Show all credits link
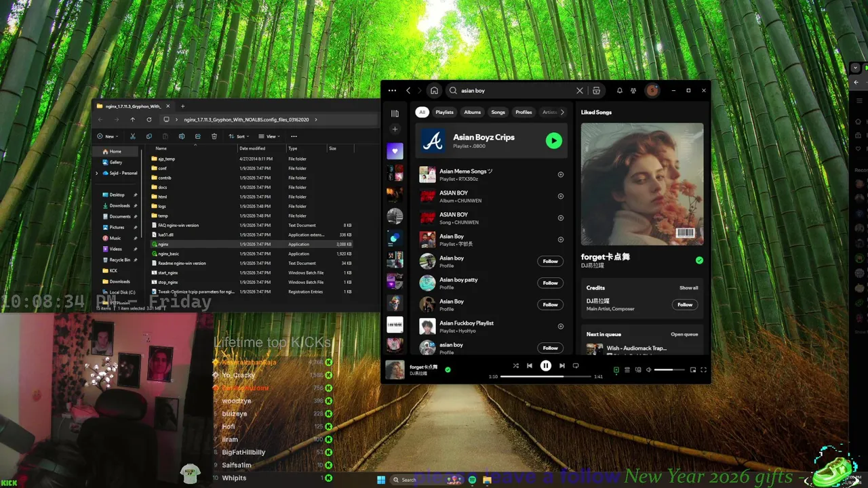 point(688,288)
